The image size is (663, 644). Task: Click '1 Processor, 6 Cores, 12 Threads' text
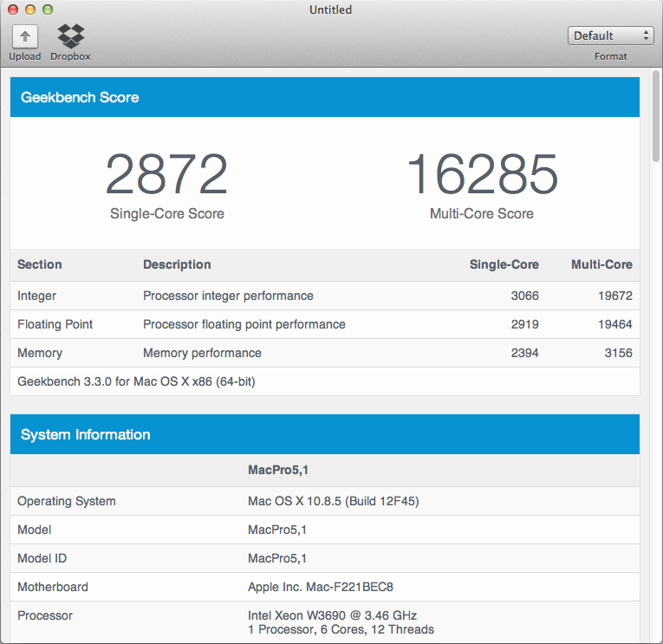341,629
